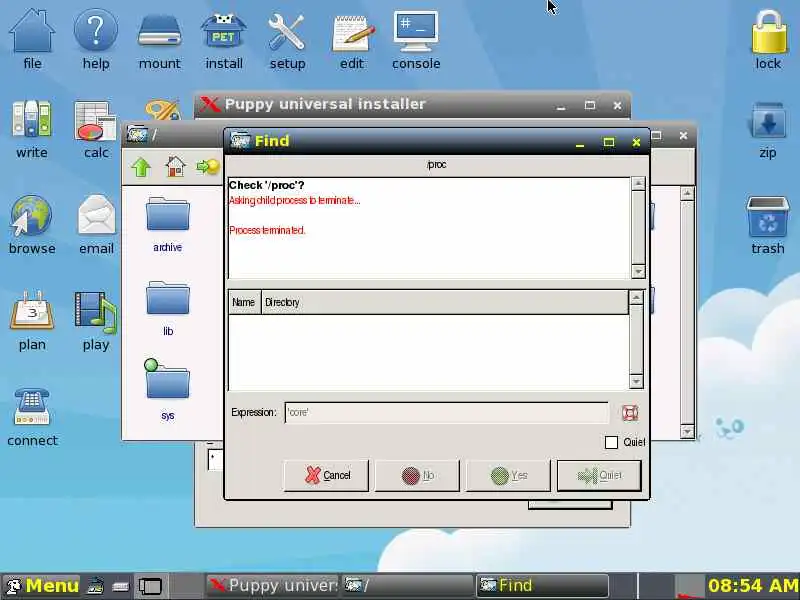Click the show desktop taskbar icon
This screenshot has height=600, width=800.
(x=150, y=586)
